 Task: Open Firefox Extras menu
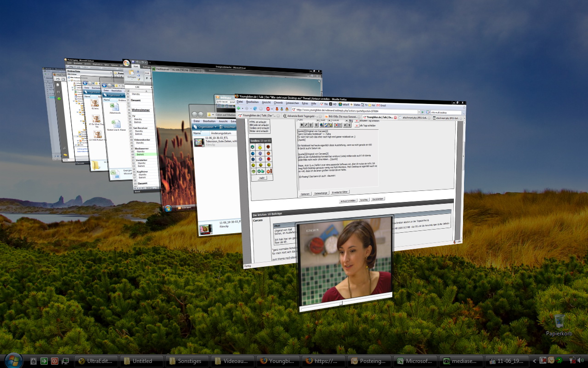[305, 103]
